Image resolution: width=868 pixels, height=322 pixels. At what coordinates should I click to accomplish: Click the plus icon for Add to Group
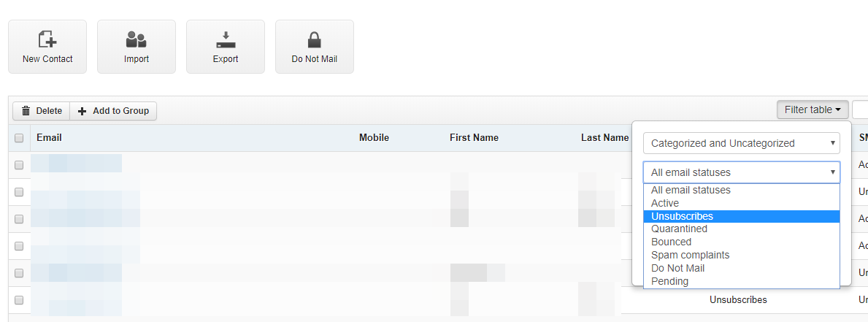pyautogui.click(x=82, y=111)
